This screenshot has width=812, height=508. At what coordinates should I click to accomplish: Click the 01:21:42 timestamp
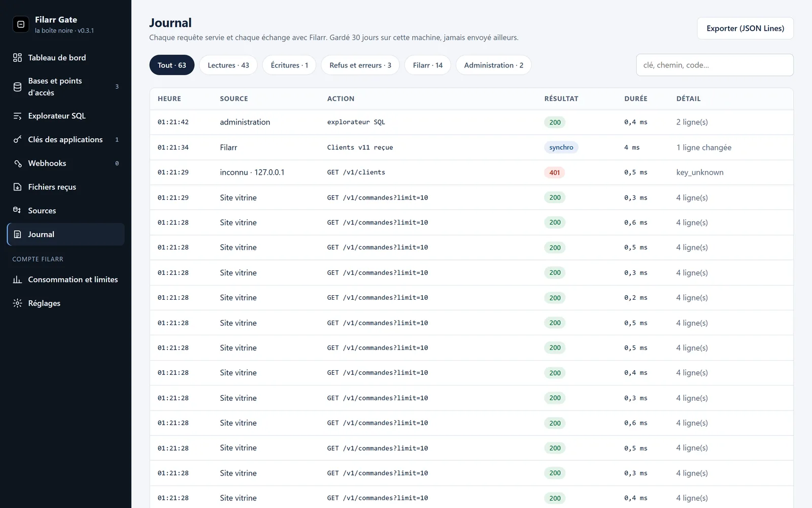[x=173, y=122]
